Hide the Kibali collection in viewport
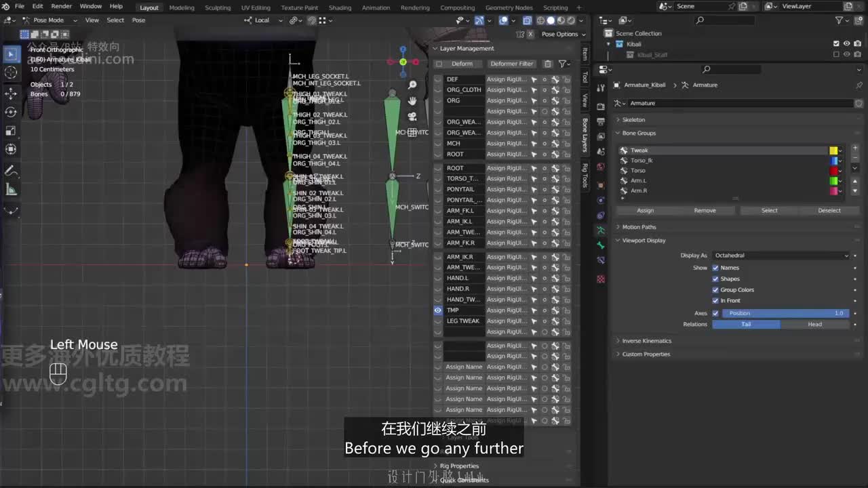 pos(846,44)
